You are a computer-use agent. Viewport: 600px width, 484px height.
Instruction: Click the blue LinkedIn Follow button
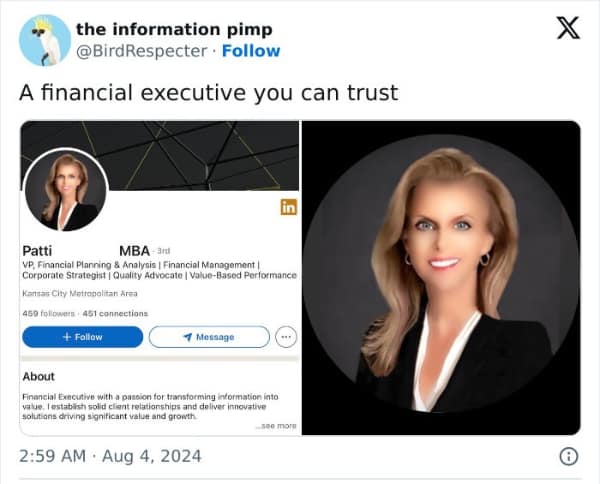[x=83, y=337]
